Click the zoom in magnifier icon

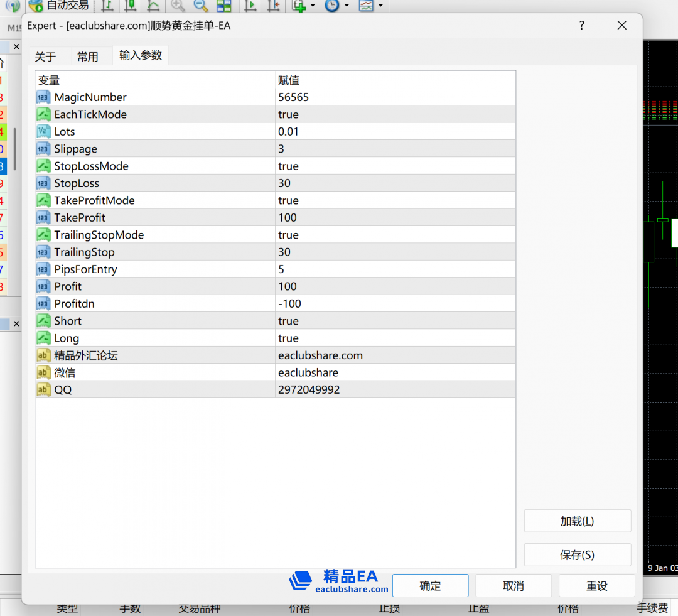(178, 6)
